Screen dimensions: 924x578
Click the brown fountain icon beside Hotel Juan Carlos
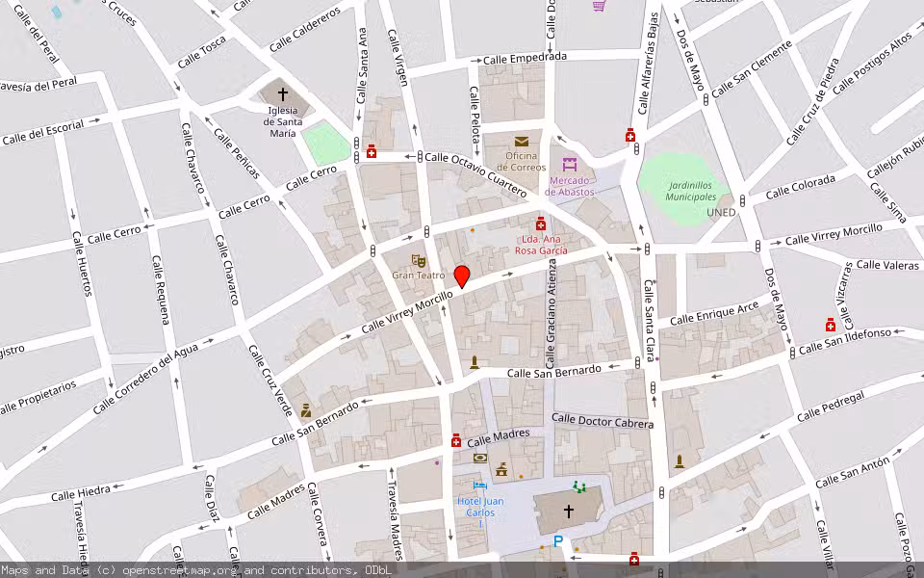click(x=501, y=469)
